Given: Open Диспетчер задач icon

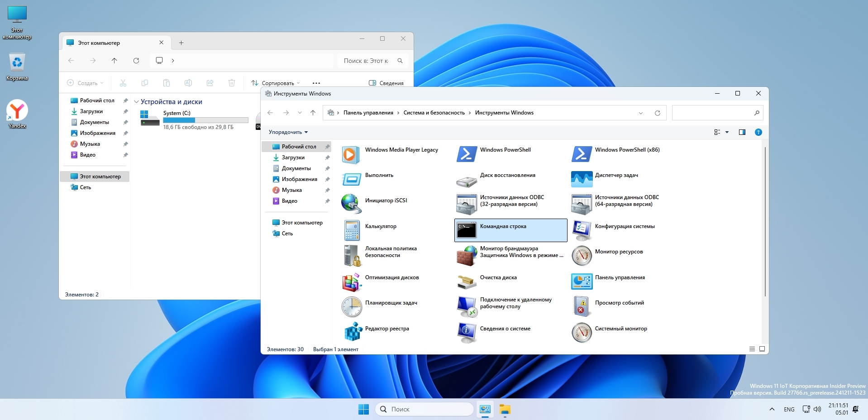Looking at the screenshot, I should tap(582, 180).
